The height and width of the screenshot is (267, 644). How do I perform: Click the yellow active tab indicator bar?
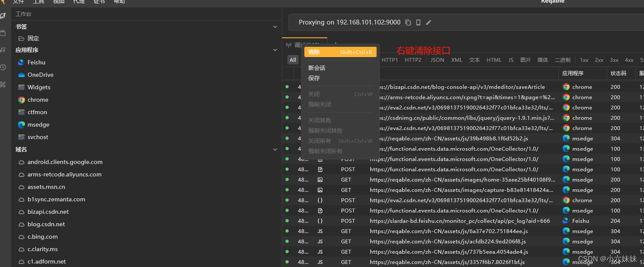304,38
